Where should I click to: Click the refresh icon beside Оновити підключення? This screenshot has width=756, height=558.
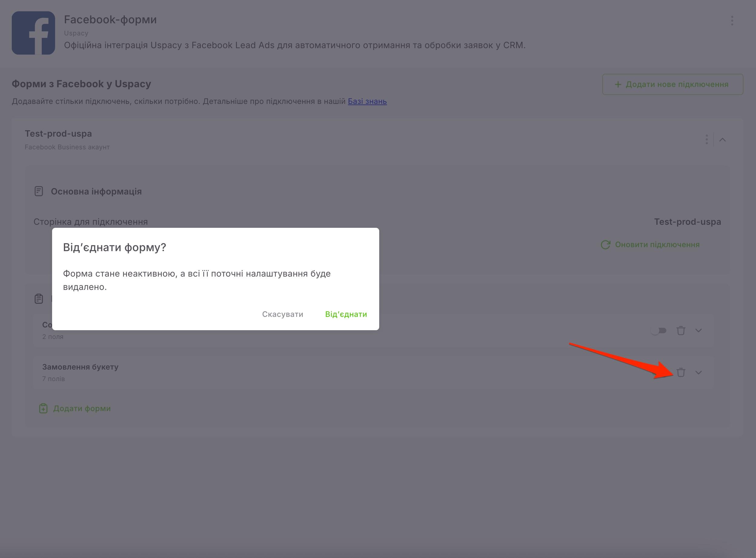click(x=605, y=244)
